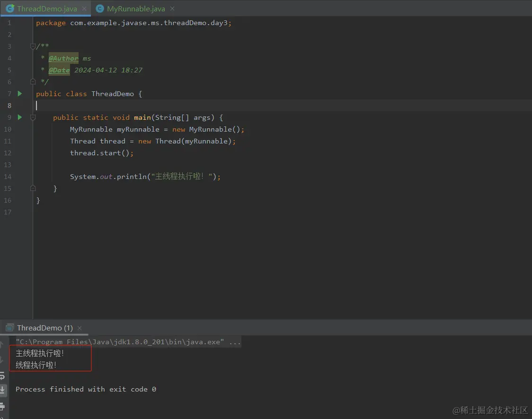Screen dimensions: 532x419
Task: Click the date value 2024-04-12 18:27
Action: 108,70
